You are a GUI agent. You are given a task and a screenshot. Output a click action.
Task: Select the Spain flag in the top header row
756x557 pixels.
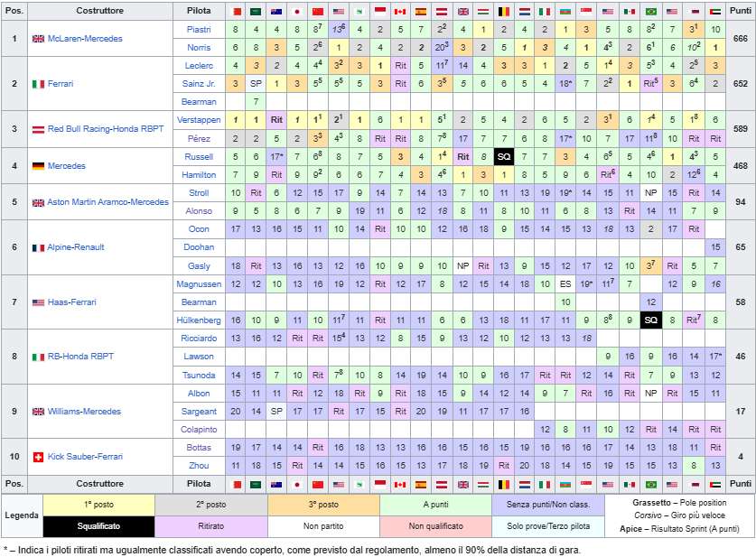pos(422,11)
